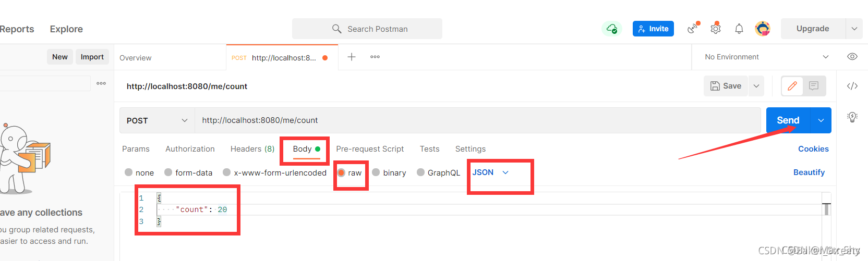Select the binary body option
Image resolution: width=868 pixels, height=261 pixels.
389,172
